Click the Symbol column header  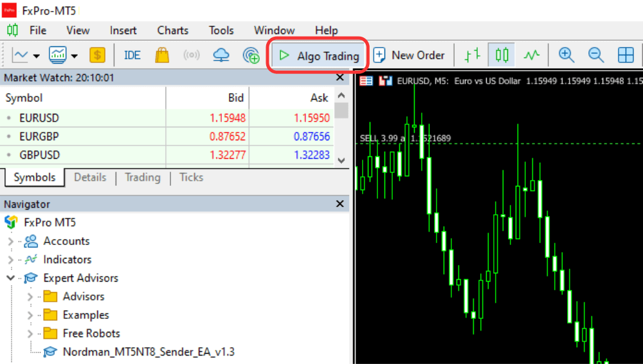(83, 98)
